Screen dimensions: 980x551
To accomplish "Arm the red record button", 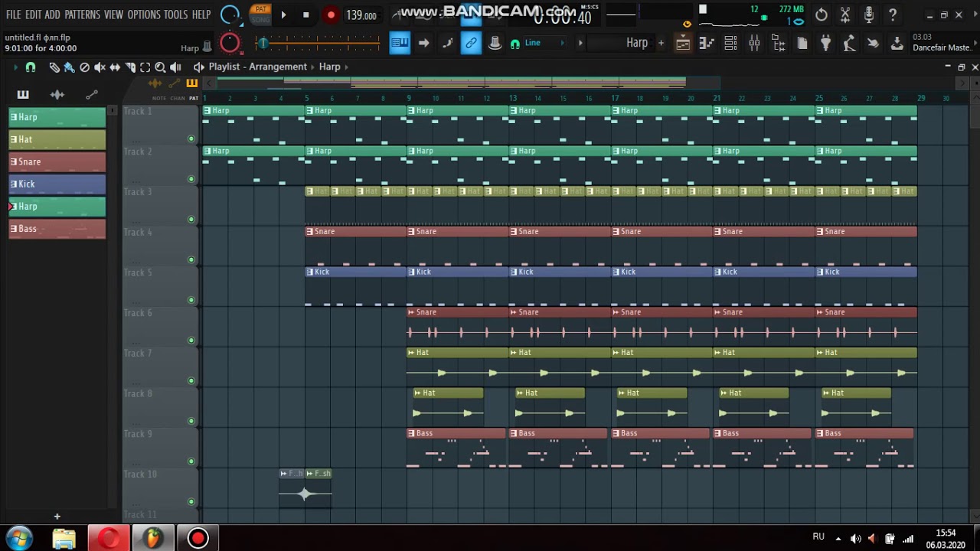I will click(331, 15).
